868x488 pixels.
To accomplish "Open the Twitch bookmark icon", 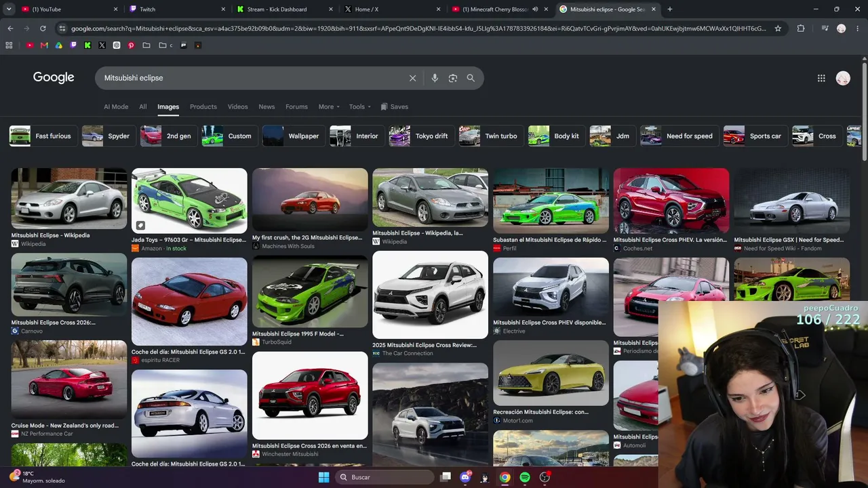I will tap(73, 45).
